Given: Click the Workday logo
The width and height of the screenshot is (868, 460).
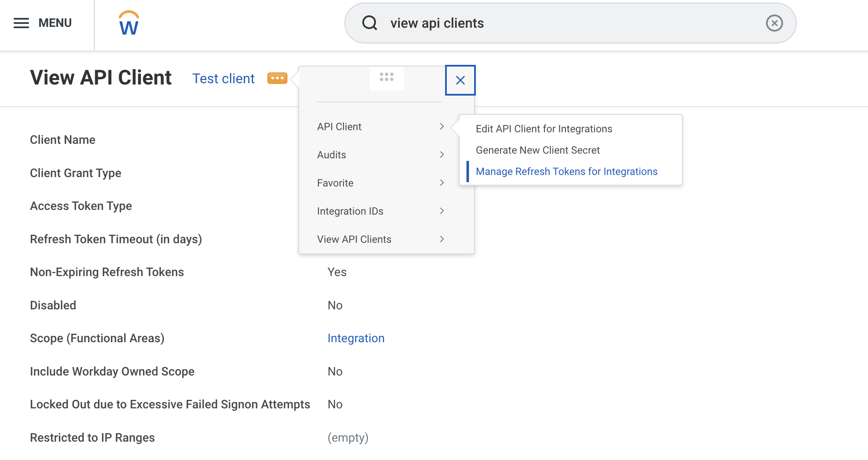Looking at the screenshot, I should coord(128,23).
